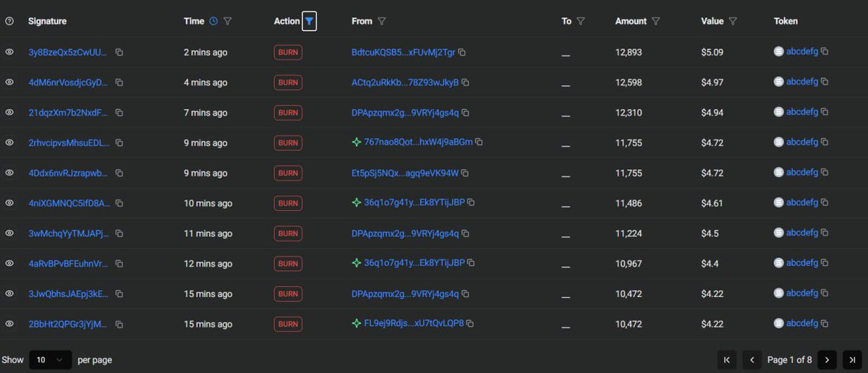Toggle eye icon for 2BbHt2QPGr3jYjM row
This screenshot has width=868, height=373.
pos(9,325)
